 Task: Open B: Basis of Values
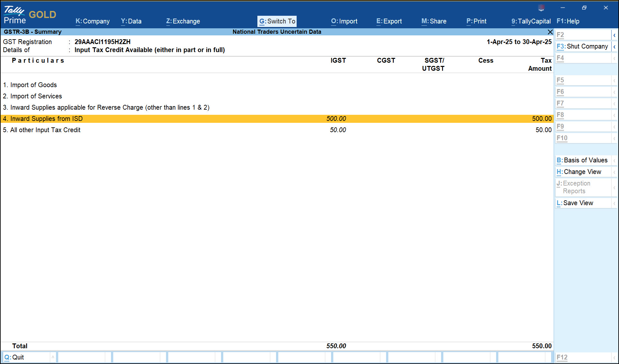click(582, 160)
